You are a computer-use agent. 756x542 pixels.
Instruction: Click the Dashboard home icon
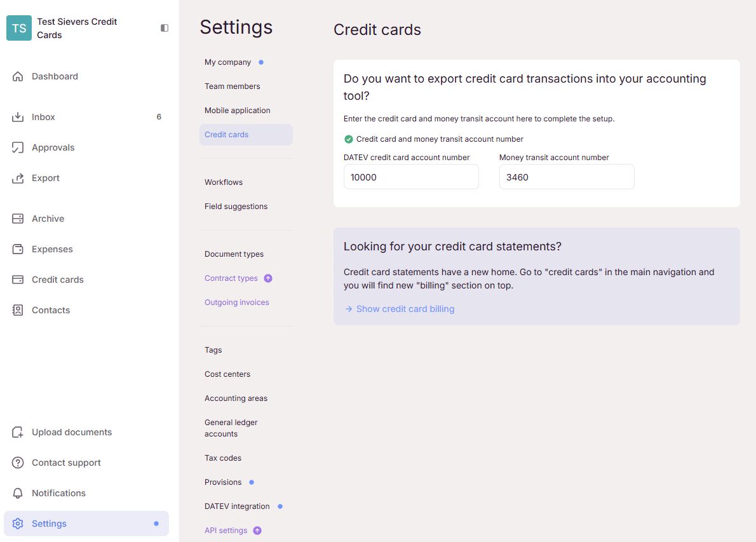[18, 76]
